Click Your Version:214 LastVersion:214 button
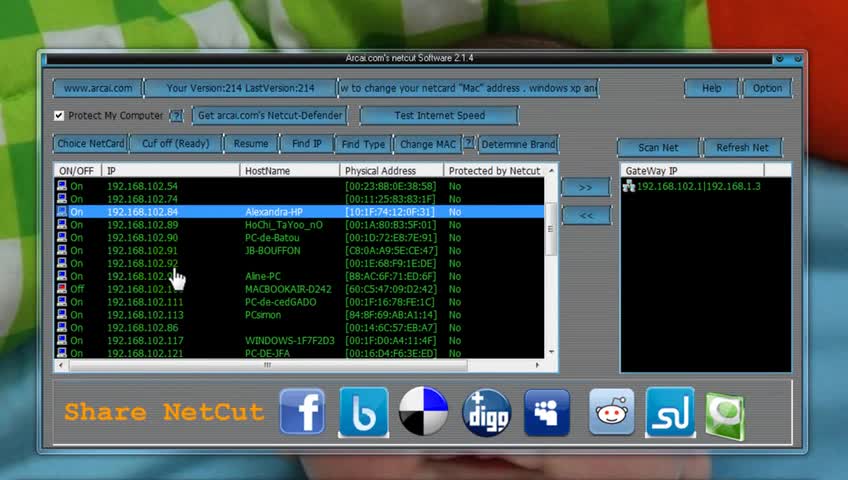The height and width of the screenshot is (480, 848). [x=240, y=88]
